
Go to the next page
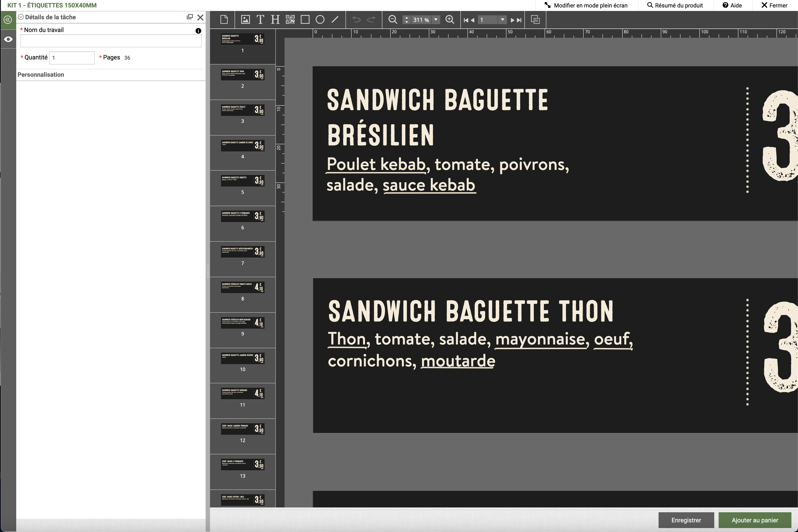pos(512,20)
